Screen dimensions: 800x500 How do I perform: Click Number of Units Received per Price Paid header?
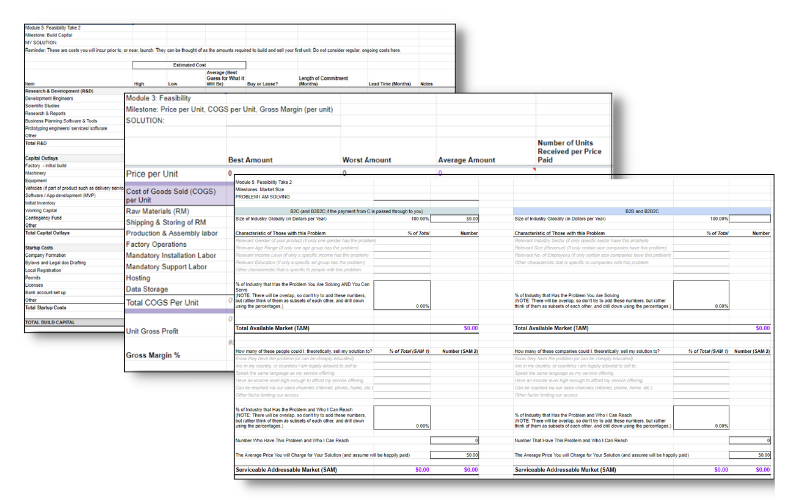(569, 151)
